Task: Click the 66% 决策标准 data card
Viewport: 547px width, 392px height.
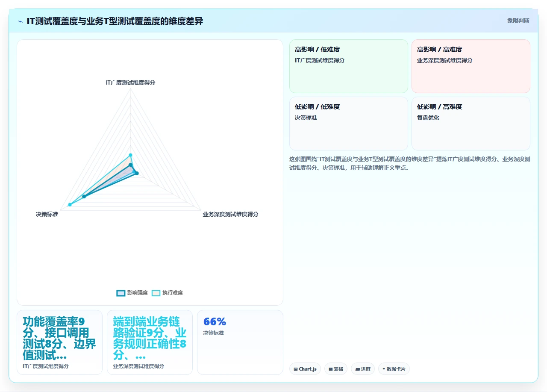Action: (x=240, y=342)
